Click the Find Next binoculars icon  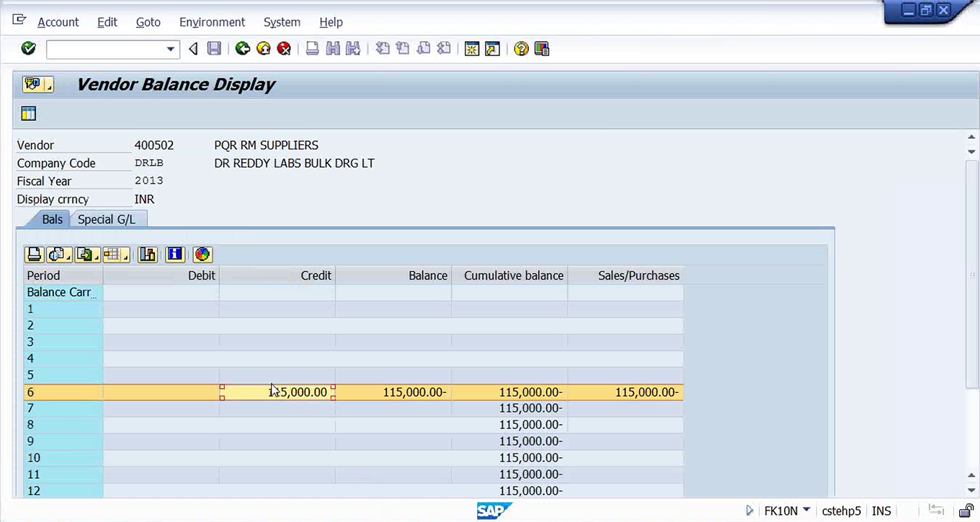353,49
